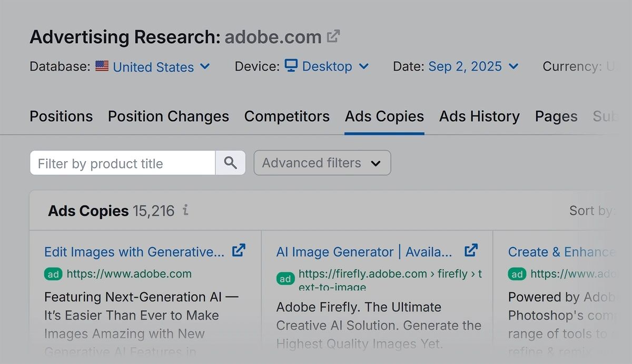Open the Competitors tab

coord(287,116)
